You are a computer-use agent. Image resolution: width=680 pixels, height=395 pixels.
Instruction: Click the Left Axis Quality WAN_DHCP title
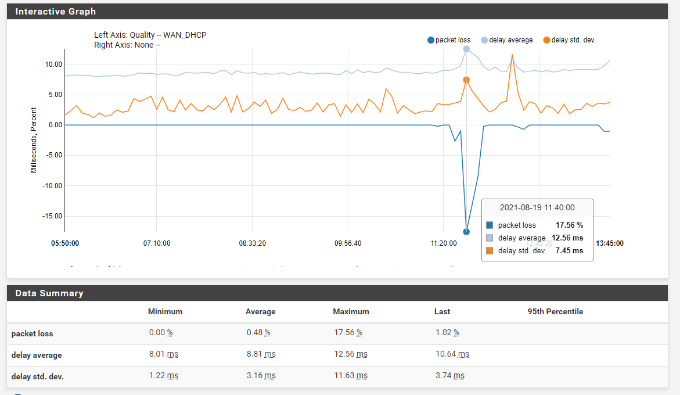150,35
